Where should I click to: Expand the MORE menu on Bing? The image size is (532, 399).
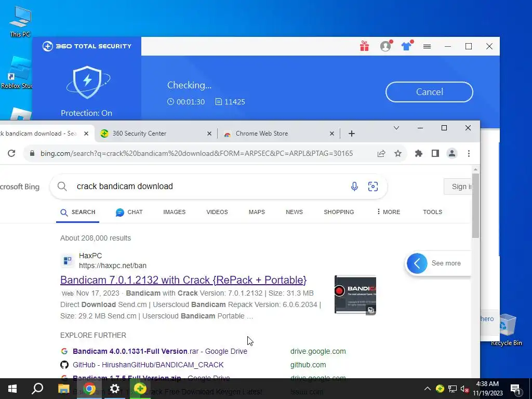click(389, 212)
